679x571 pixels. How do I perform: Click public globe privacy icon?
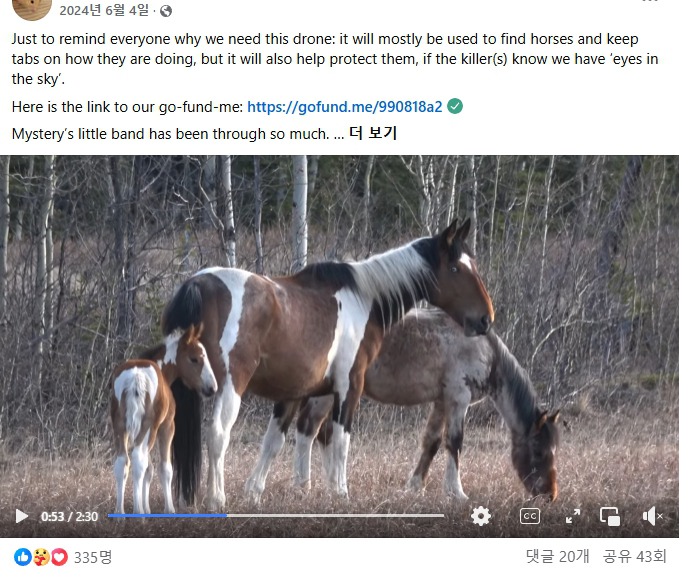[x=166, y=11]
